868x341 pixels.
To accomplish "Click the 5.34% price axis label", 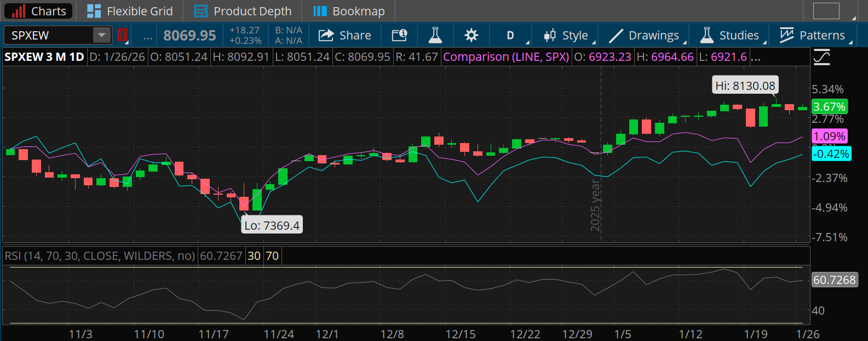I will pos(827,89).
